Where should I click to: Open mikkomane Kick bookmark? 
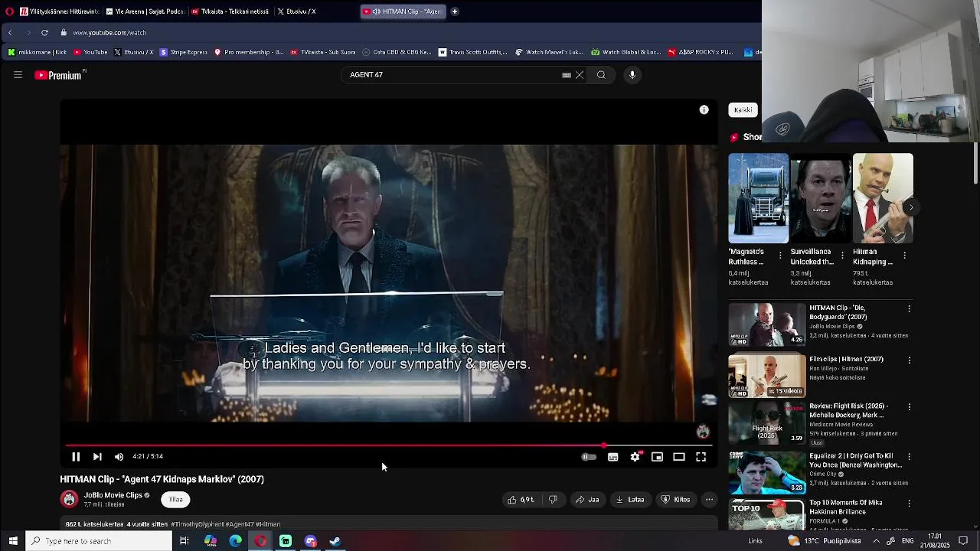pos(38,52)
